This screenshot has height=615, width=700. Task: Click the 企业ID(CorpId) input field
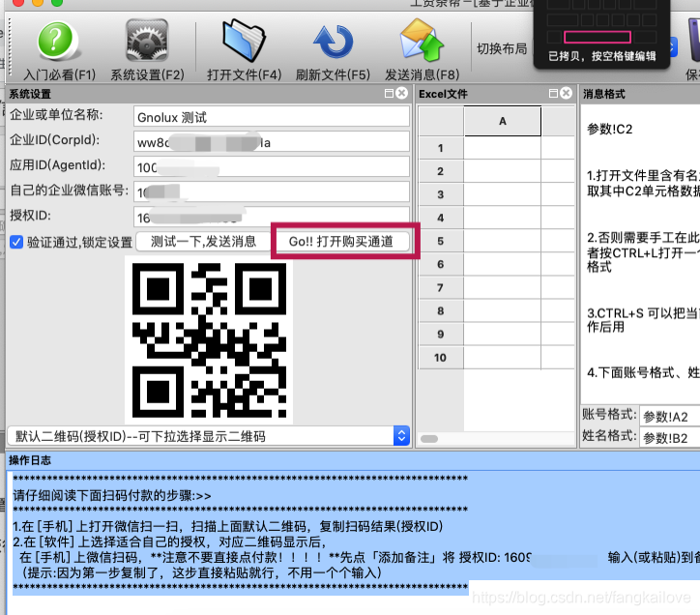271,142
